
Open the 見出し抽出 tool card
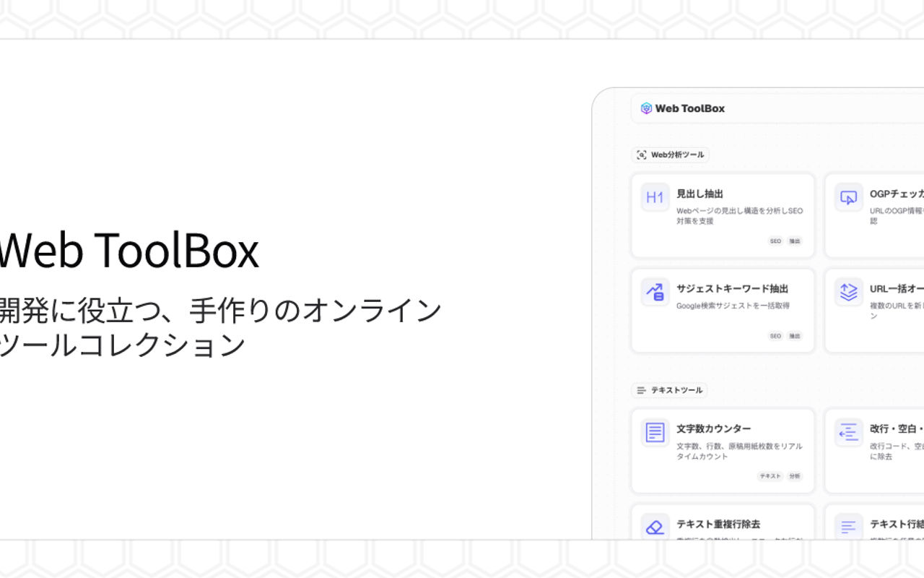[x=723, y=215]
